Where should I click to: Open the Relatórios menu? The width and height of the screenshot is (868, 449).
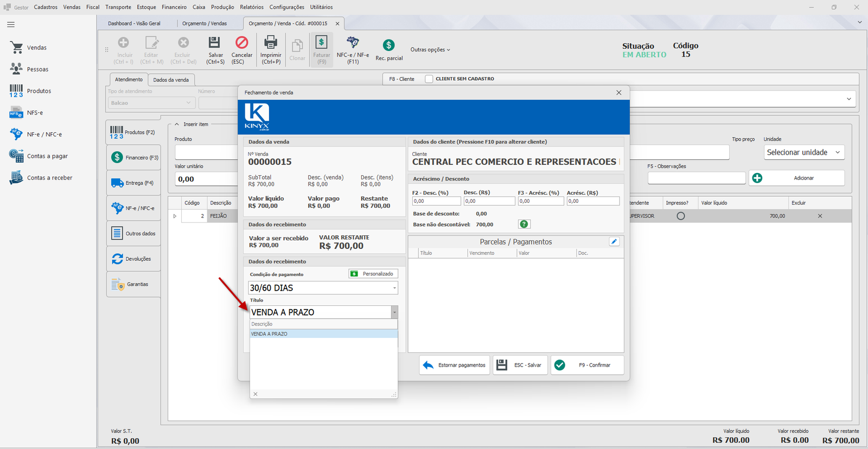(x=252, y=7)
